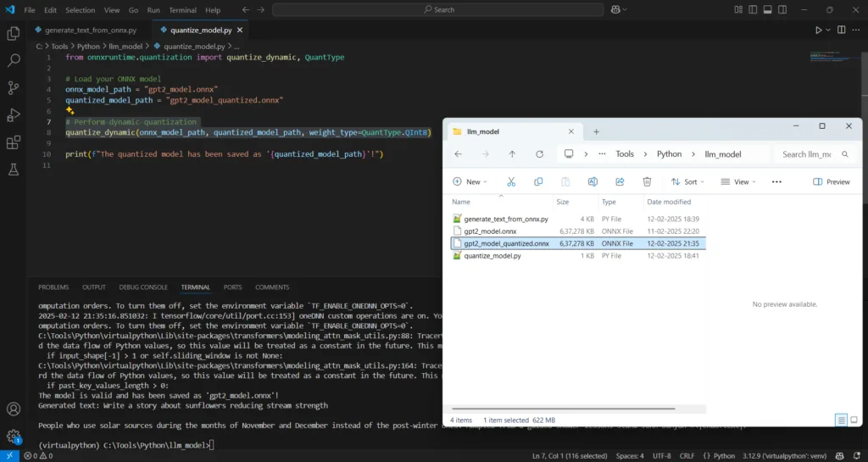Expand the chevron after Python in address bar
This screenshot has height=462, width=868.
point(693,154)
